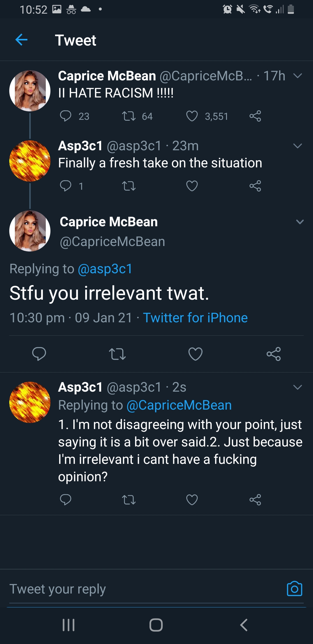
Task: Tap the back arrow beside Tweet header
Action: [x=21, y=40]
